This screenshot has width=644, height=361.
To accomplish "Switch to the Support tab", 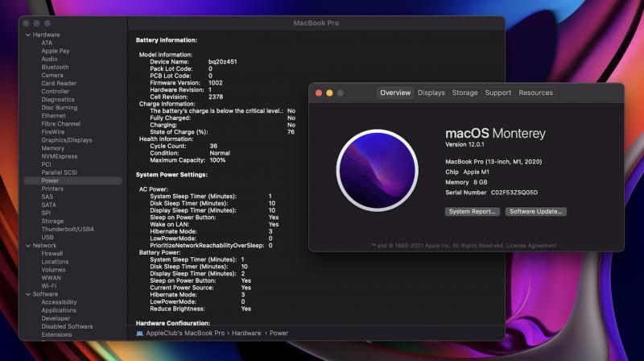I will (x=498, y=93).
